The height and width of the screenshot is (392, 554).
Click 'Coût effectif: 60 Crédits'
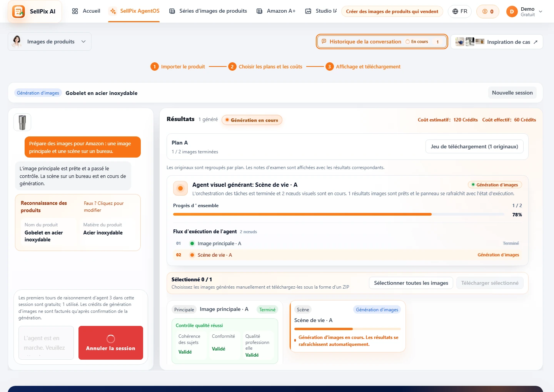pyautogui.click(x=509, y=120)
